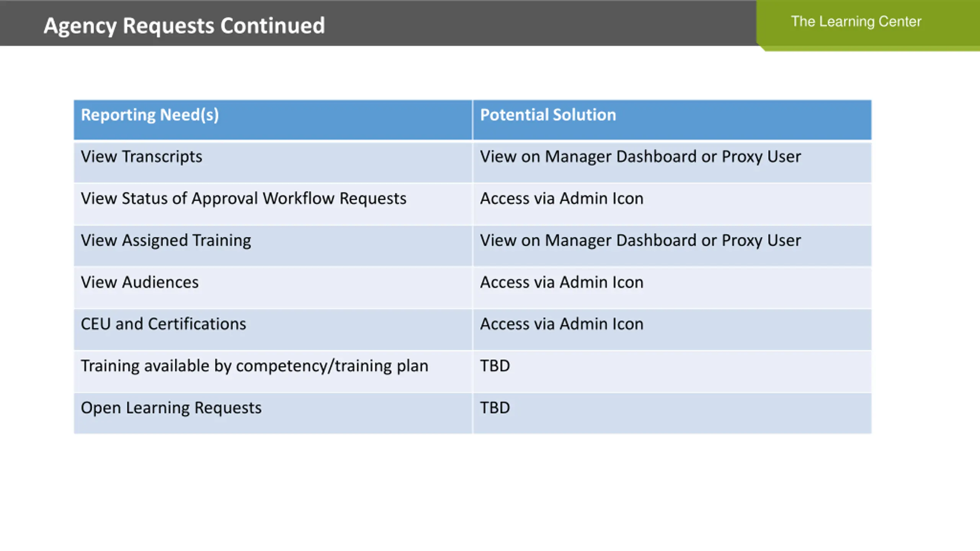Click the Agency Requests Continued title

pos(184,26)
